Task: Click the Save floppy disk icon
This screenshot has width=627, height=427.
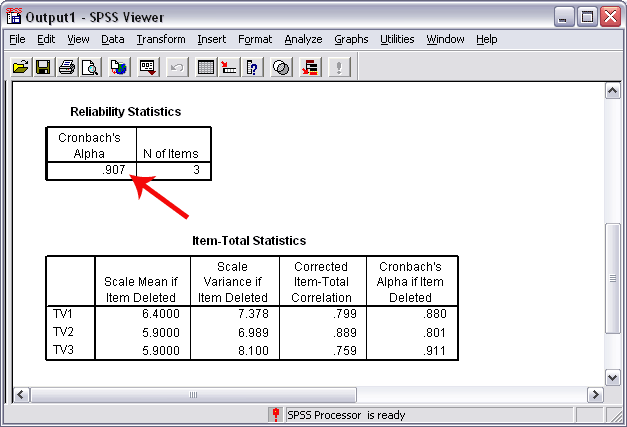Action: [x=43, y=67]
